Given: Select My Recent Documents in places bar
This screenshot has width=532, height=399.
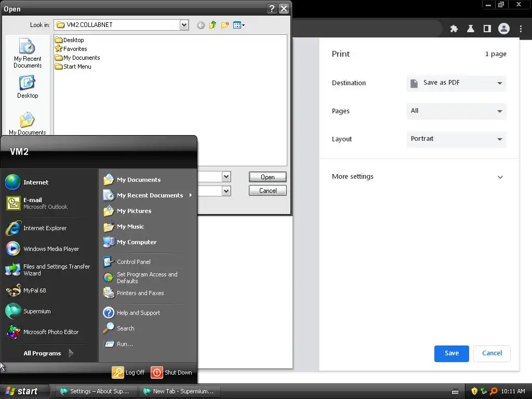Looking at the screenshot, I should coord(28,54).
